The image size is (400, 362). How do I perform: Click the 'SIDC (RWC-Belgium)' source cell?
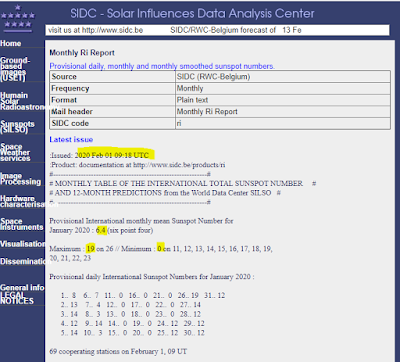pos(283,77)
